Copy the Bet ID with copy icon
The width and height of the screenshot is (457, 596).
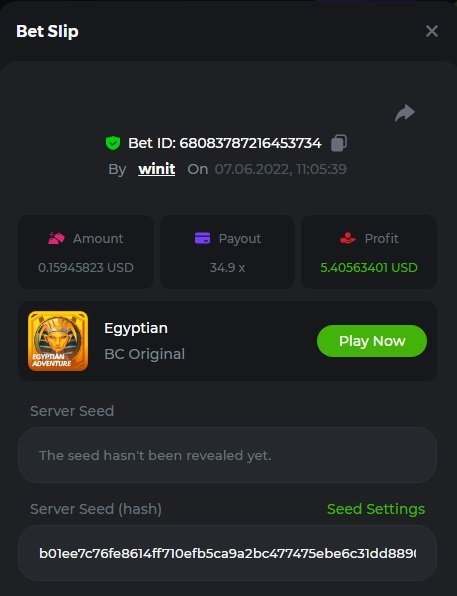339,143
